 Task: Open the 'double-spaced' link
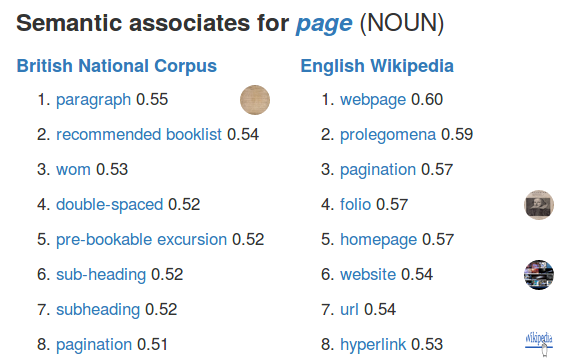pos(109,205)
